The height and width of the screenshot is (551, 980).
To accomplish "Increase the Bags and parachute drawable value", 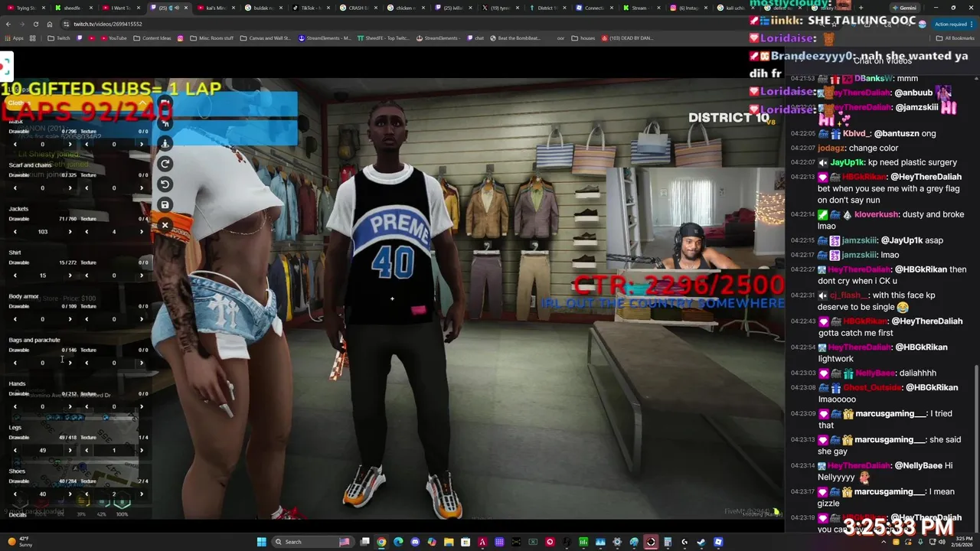I will [70, 363].
